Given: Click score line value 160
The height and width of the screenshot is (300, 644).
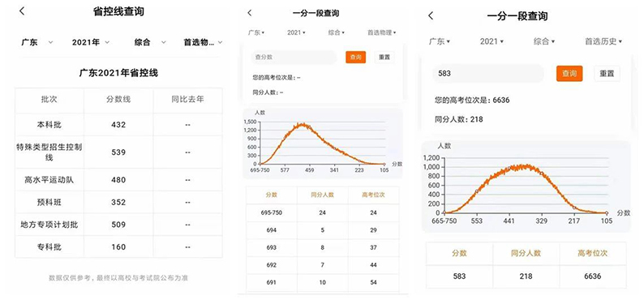Looking at the screenshot, I should point(118,247).
